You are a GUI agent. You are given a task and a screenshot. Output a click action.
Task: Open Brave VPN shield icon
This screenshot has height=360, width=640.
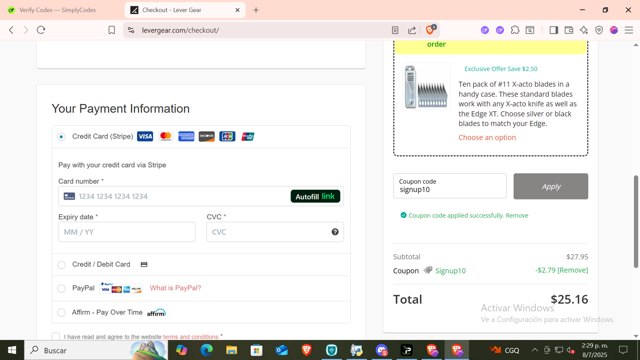click(599, 30)
